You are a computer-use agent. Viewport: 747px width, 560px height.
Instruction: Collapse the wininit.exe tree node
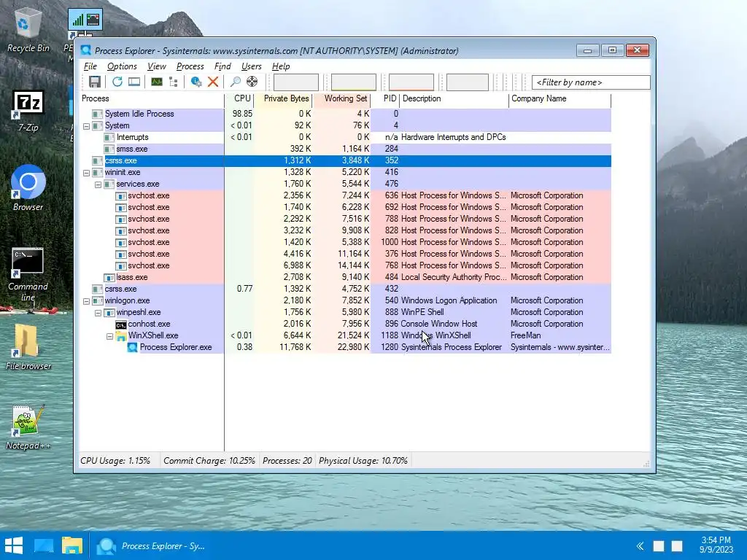point(86,173)
